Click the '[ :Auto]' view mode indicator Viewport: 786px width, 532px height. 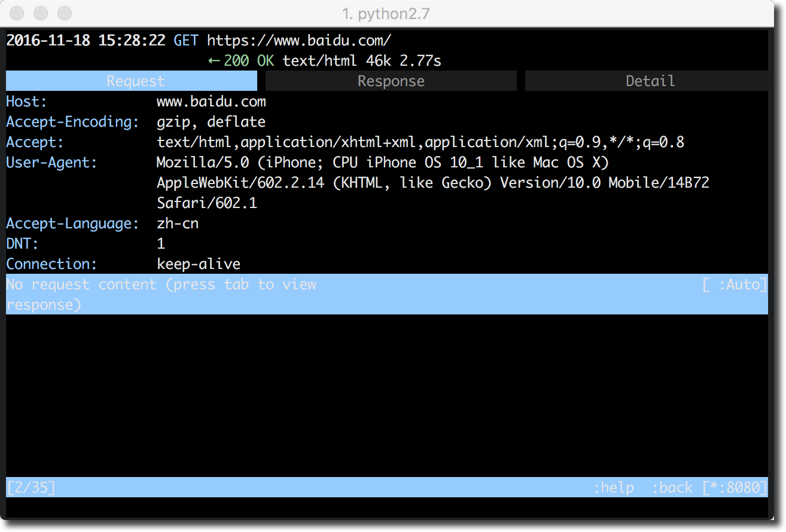click(x=735, y=285)
